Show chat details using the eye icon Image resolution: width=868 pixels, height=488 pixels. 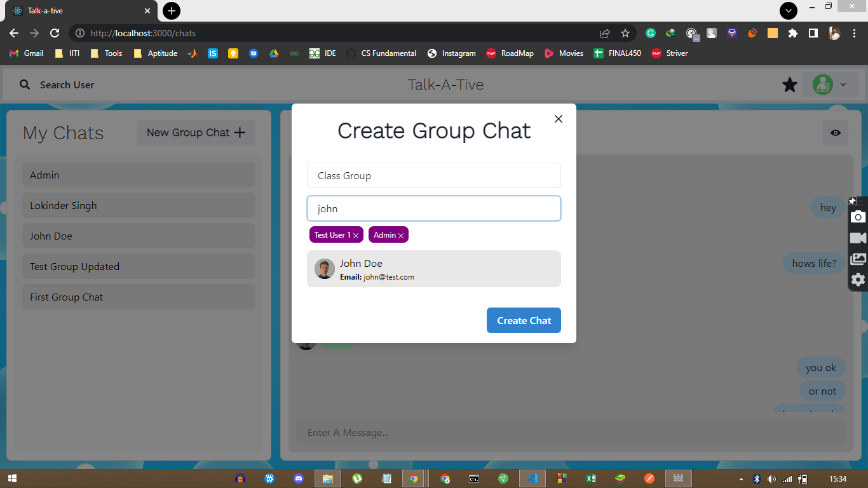click(x=835, y=133)
